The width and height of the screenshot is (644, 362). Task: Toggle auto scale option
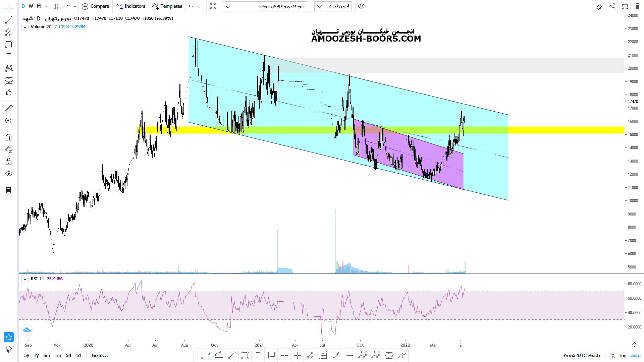pyautogui.click(x=636, y=355)
